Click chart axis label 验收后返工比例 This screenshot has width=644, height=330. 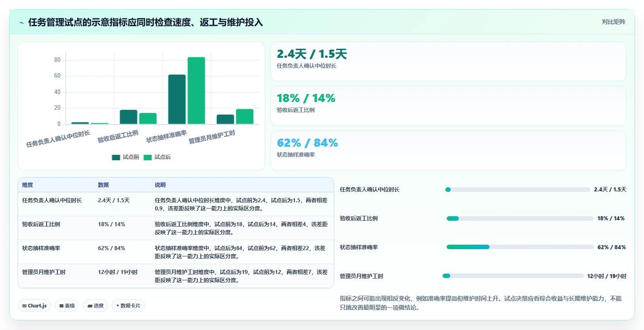pyautogui.click(x=118, y=137)
